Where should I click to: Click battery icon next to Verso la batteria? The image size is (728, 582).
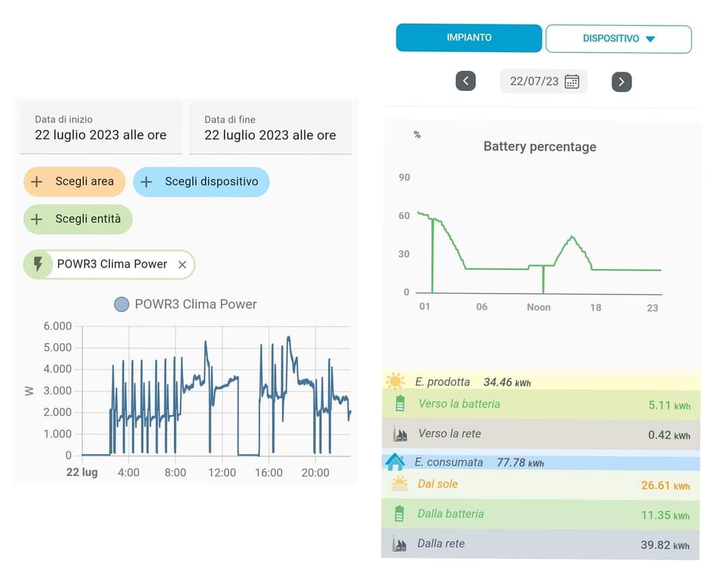[400, 403]
